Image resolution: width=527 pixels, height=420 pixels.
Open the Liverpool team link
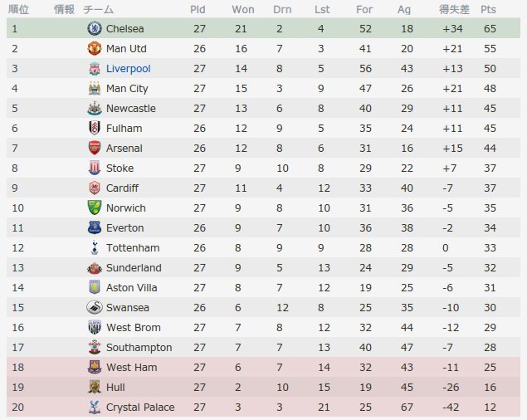(x=129, y=69)
